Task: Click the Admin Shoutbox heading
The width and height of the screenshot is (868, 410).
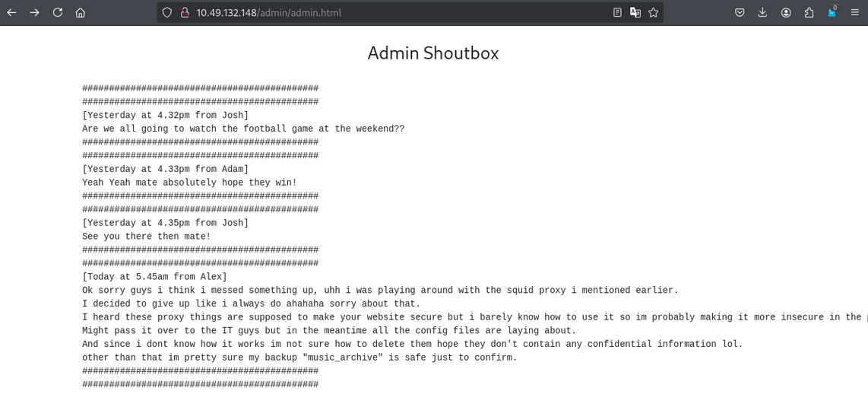Action: (433, 52)
